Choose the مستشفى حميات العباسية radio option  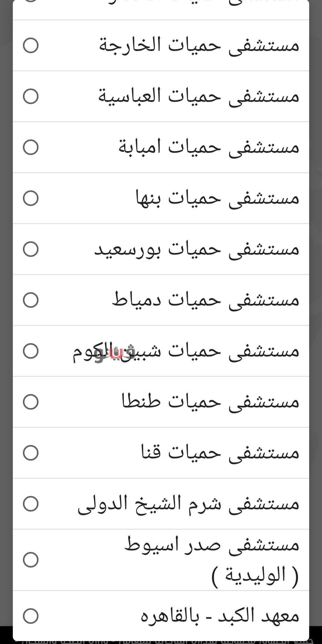coord(31,97)
